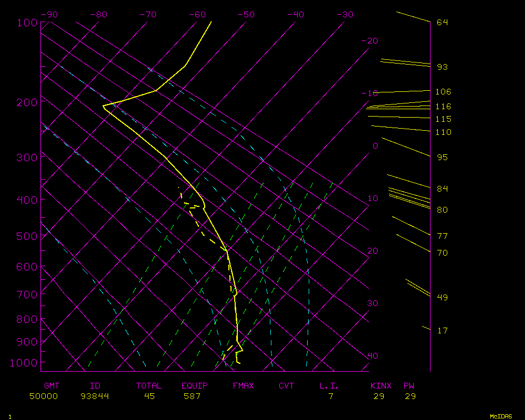This screenshot has height=420, width=525.
Task: Click the wind speed value 64
Action: (x=443, y=23)
